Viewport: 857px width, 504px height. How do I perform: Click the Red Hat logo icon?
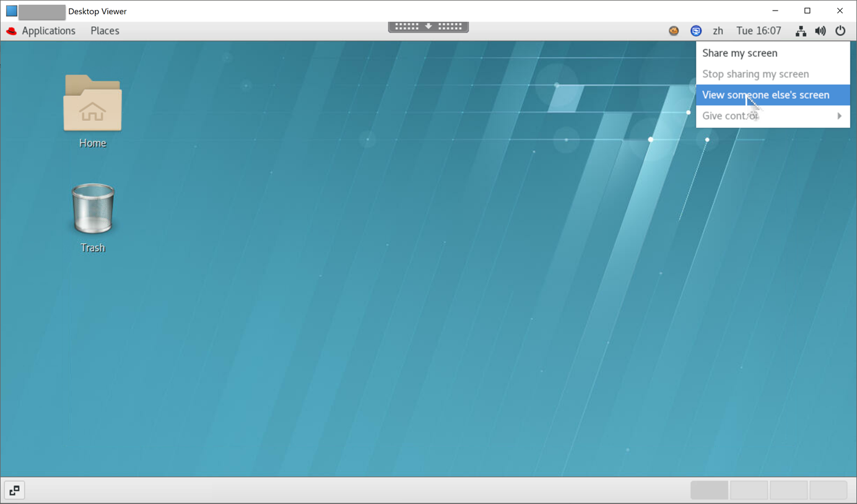(x=11, y=31)
